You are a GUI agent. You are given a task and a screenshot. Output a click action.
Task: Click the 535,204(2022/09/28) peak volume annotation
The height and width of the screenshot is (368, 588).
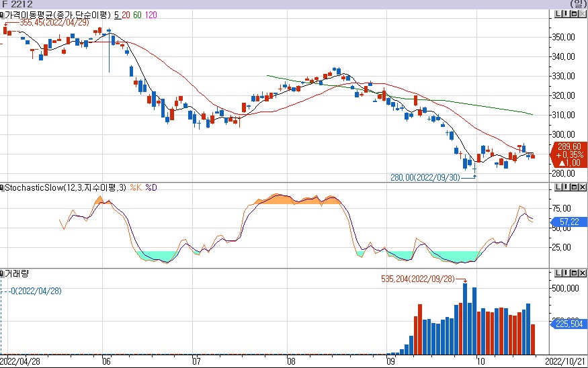(418, 279)
